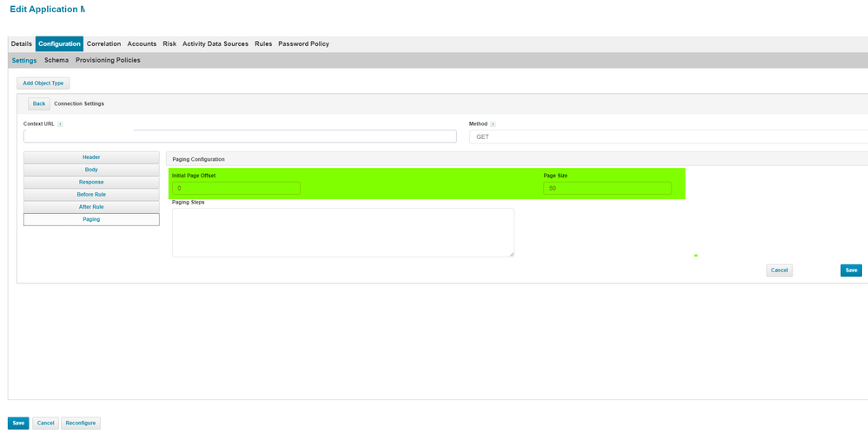Go to the Risk tab
The width and height of the screenshot is (868, 434).
[x=169, y=43]
